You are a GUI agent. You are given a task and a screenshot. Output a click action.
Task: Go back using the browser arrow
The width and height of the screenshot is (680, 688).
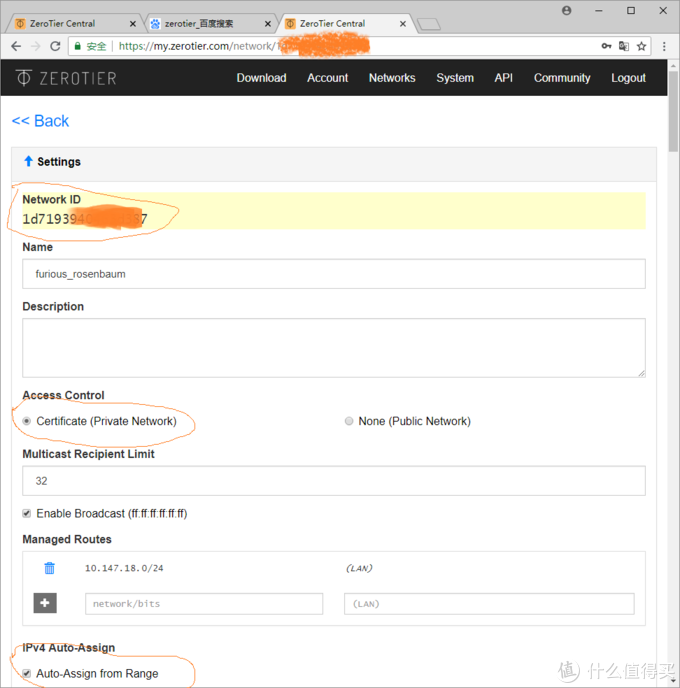[16, 46]
